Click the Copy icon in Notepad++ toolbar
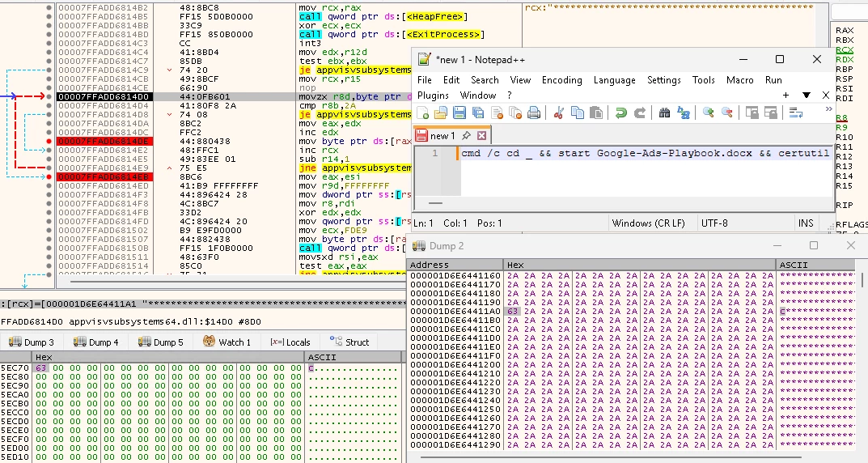 [x=578, y=113]
